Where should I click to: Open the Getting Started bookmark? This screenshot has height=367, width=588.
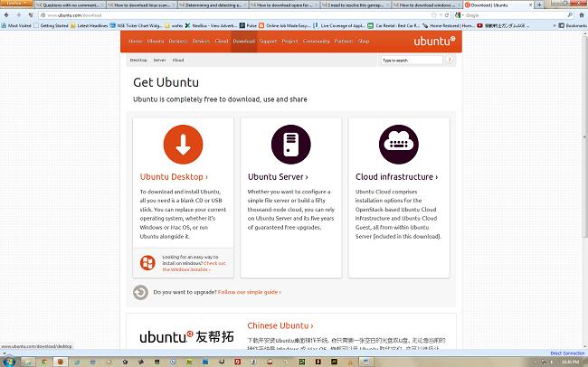coord(51,25)
